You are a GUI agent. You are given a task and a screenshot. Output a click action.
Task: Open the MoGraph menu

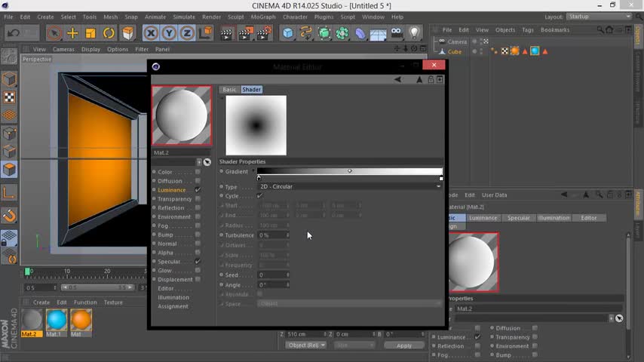point(262,17)
